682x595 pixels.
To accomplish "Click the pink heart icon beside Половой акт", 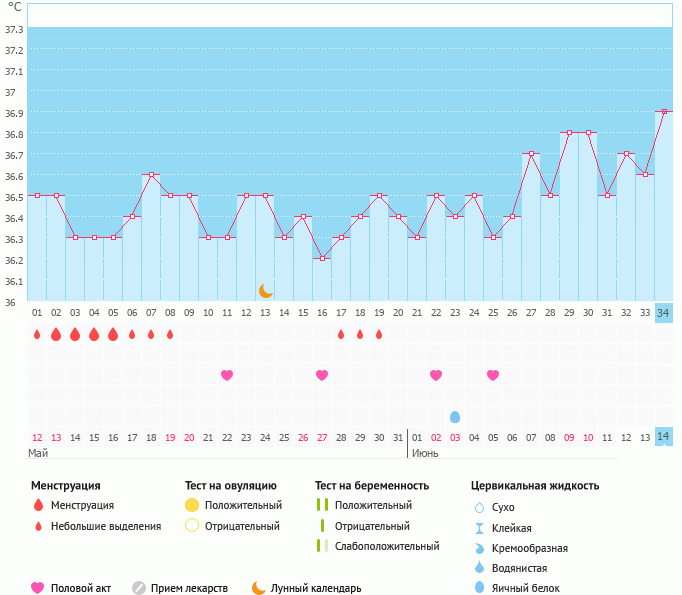I will pyautogui.click(x=38, y=588).
